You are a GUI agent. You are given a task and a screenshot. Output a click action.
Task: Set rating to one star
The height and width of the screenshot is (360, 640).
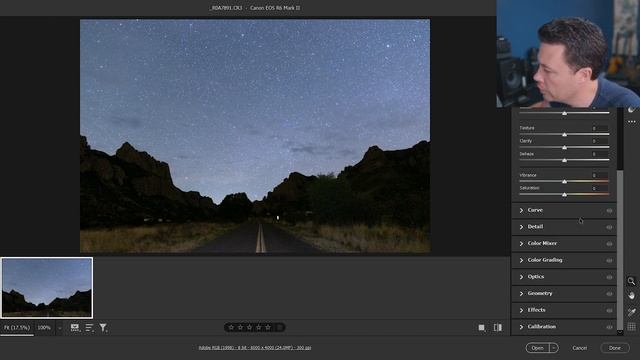click(x=231, y=327)
